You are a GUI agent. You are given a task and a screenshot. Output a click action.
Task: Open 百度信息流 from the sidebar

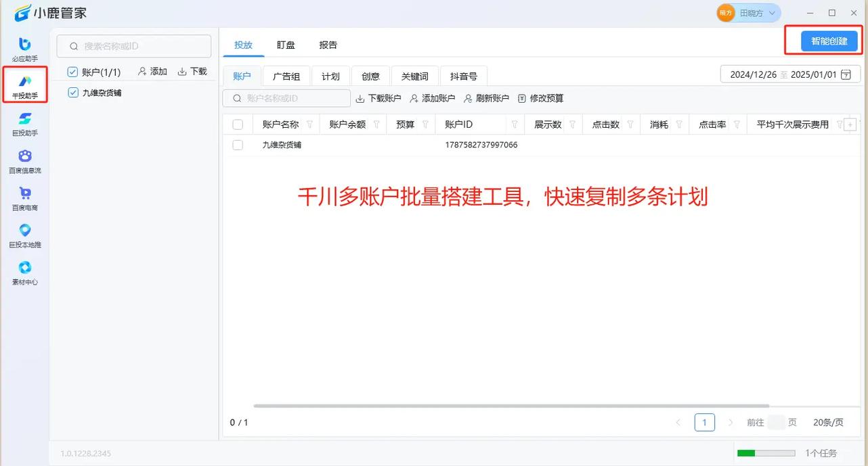(25, 159)
